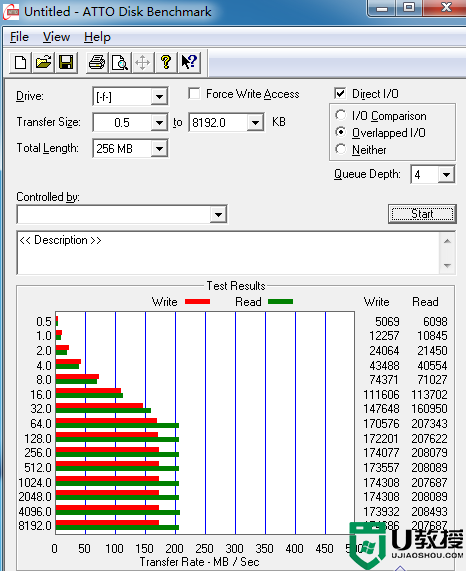Minimize the ATTO Disk Benchmark window

[382, 8]
